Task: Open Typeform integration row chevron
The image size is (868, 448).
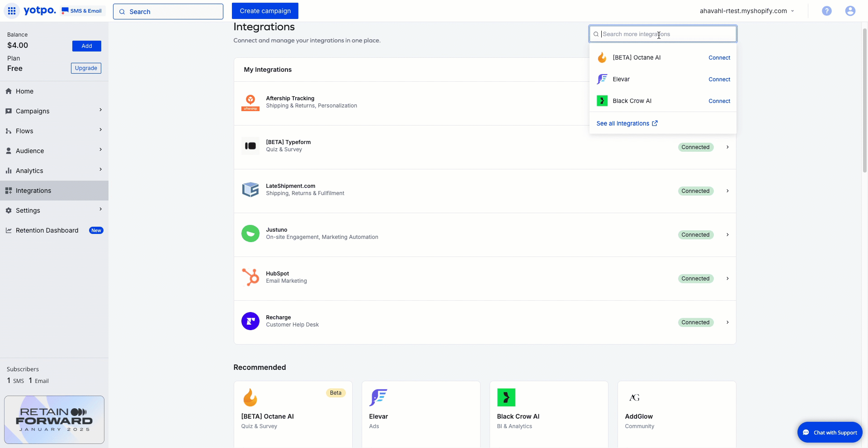Action: point(727,147)
